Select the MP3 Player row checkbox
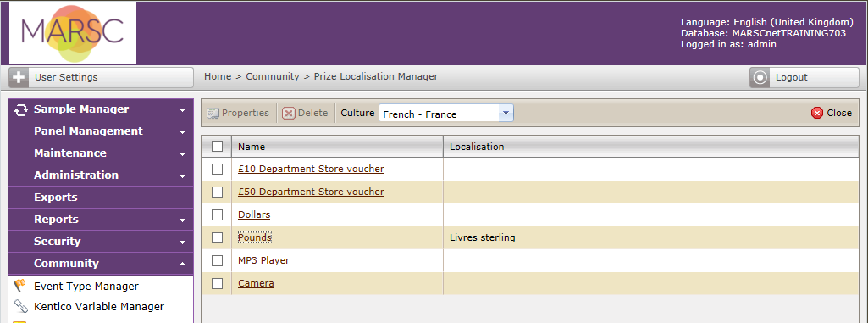The width and height of the screenshot is (868, 323). click(218, 260)
